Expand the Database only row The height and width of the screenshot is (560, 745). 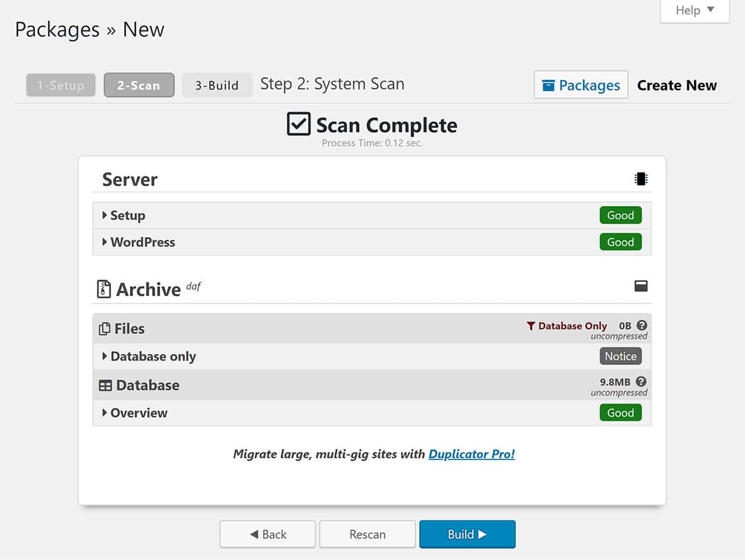(x=153, y=356)
